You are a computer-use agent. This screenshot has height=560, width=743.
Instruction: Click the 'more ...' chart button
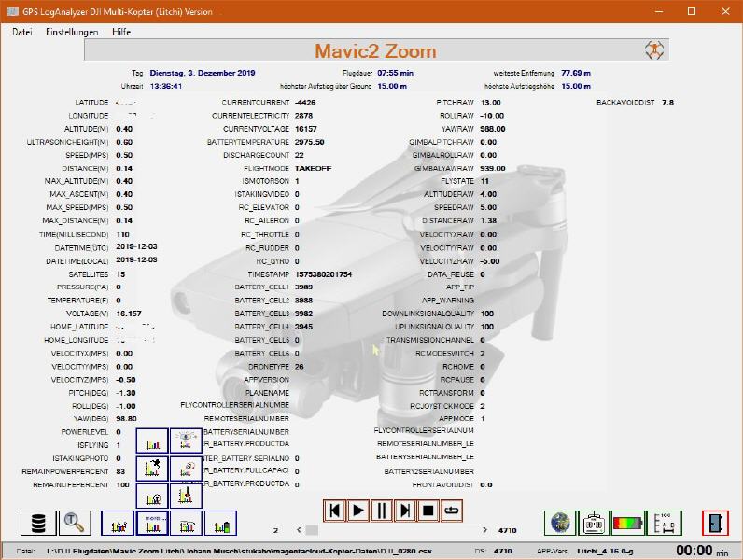pos(152,523)
